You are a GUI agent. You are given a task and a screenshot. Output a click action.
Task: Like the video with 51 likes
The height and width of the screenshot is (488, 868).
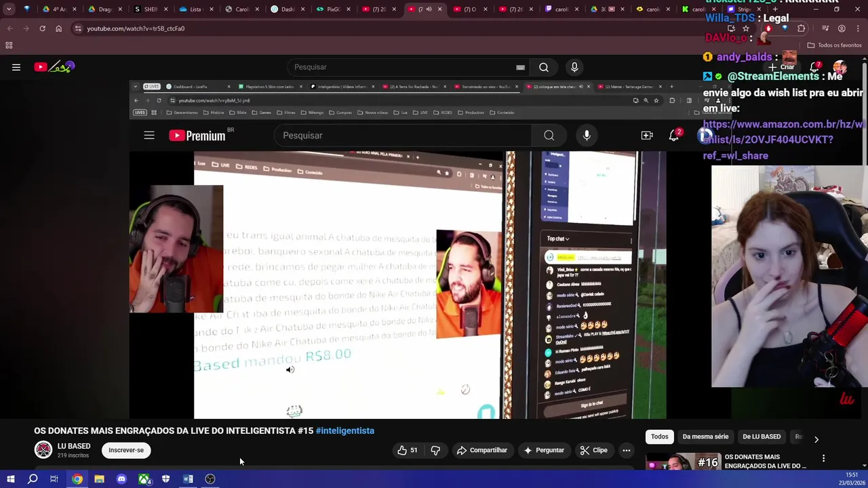408,450
